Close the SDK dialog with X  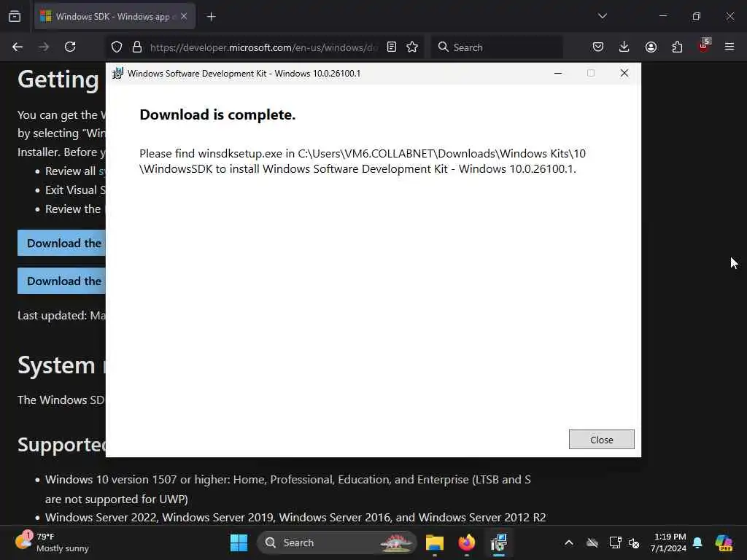[x=624, y=73]
